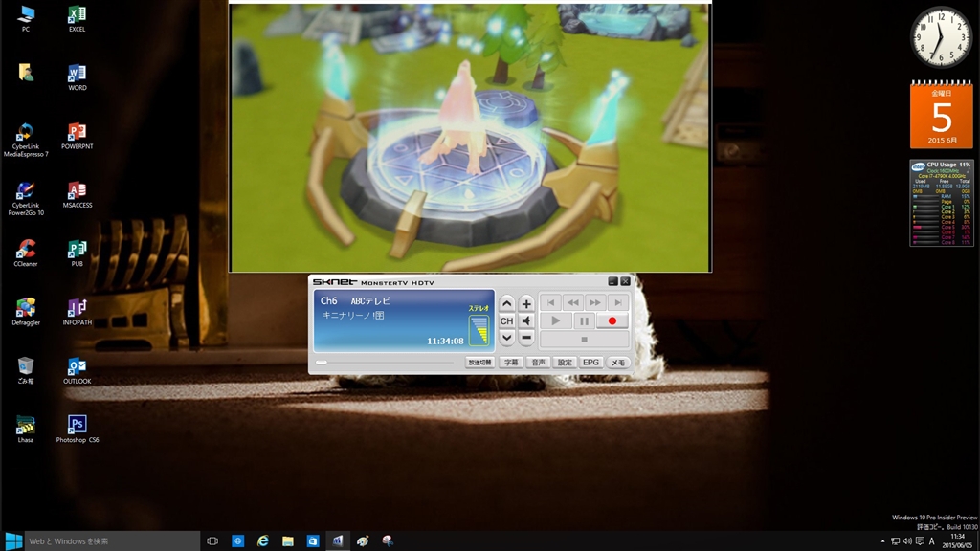The height and width of the screenshot is (551, 980).
Task: Select the PC desktop icon
Action: [26, 19]
